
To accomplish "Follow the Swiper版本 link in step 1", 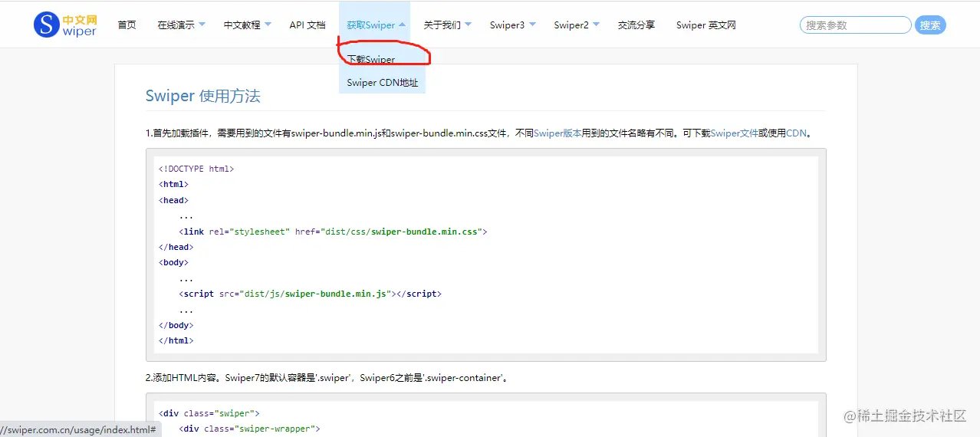I will (557, 133).
